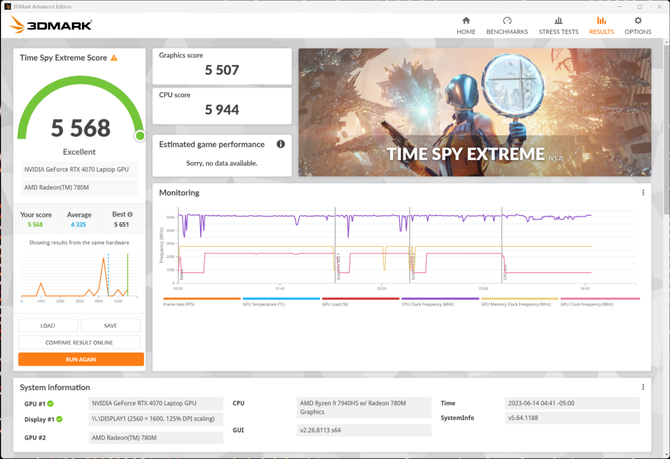670x459 pixels.
Task: Click COMPARE RESULT ONLINE
Action: (79, 342)
